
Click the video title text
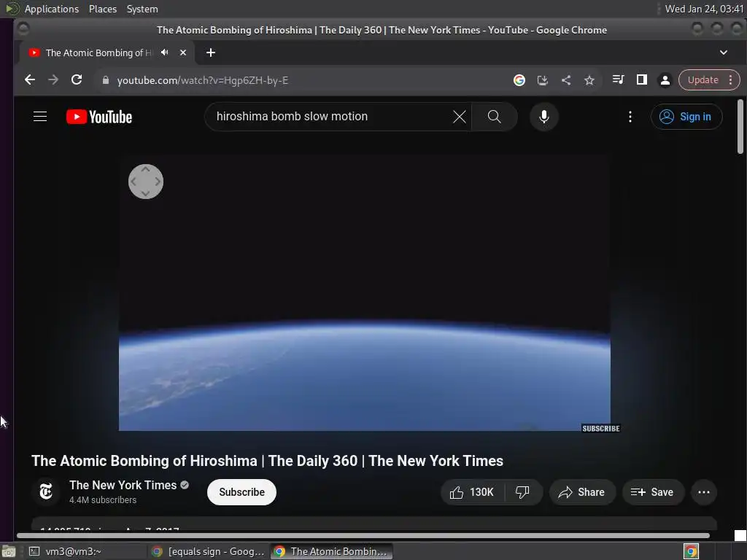coord(267,461)
